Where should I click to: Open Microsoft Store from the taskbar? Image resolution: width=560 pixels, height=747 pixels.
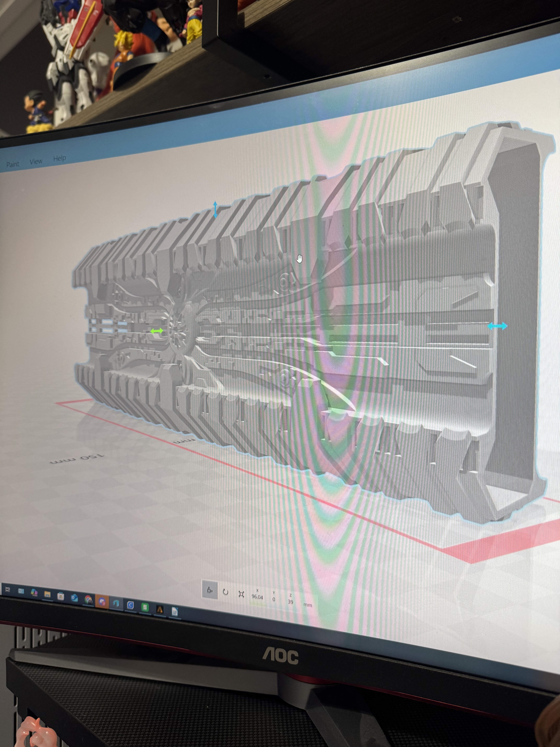(61, 596)
